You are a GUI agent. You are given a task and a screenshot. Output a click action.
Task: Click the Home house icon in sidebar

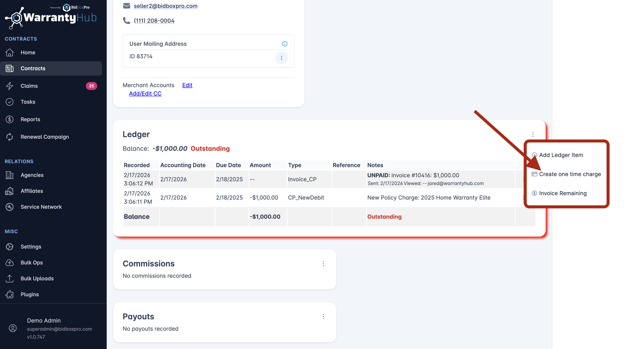click(x=10, y=53)
